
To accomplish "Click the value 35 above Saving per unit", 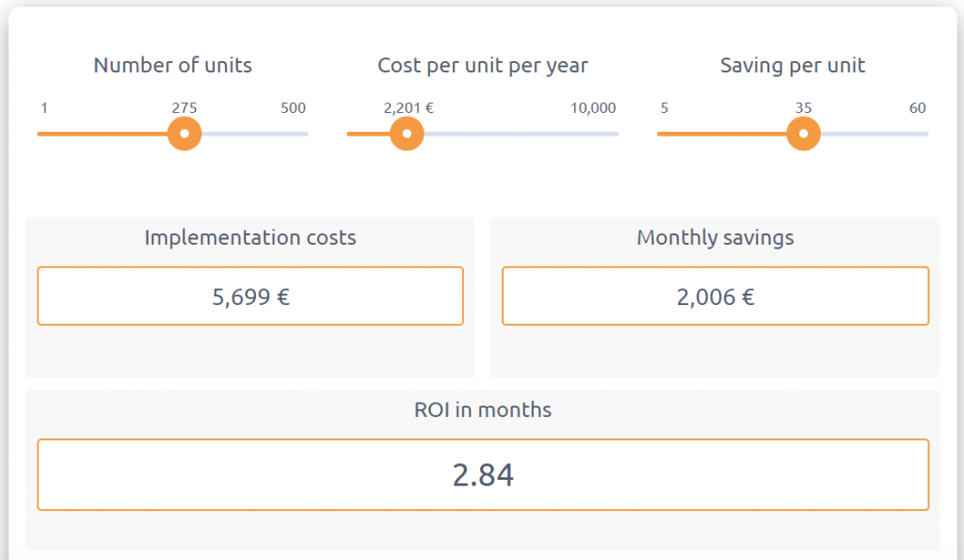I will 803,108.
